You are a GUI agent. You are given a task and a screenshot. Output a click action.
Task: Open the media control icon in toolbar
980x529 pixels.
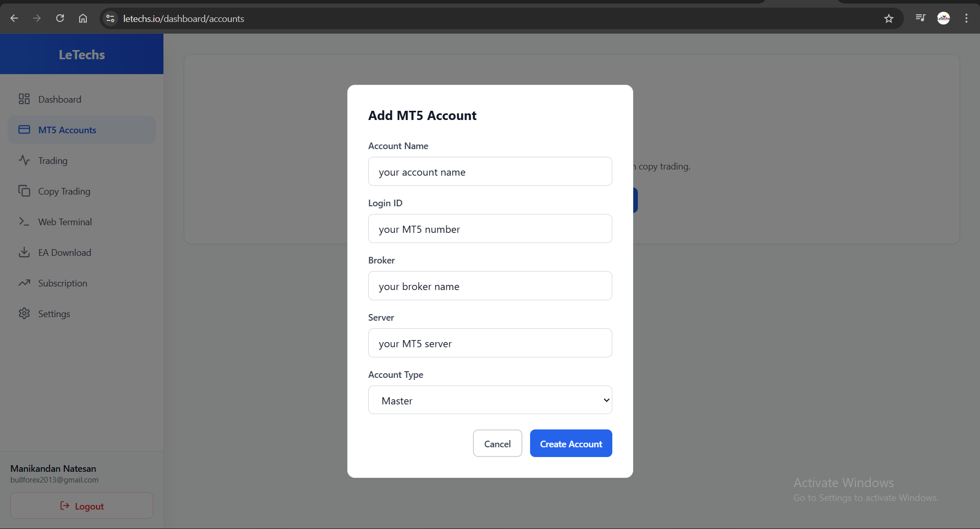tap(920, 18)
